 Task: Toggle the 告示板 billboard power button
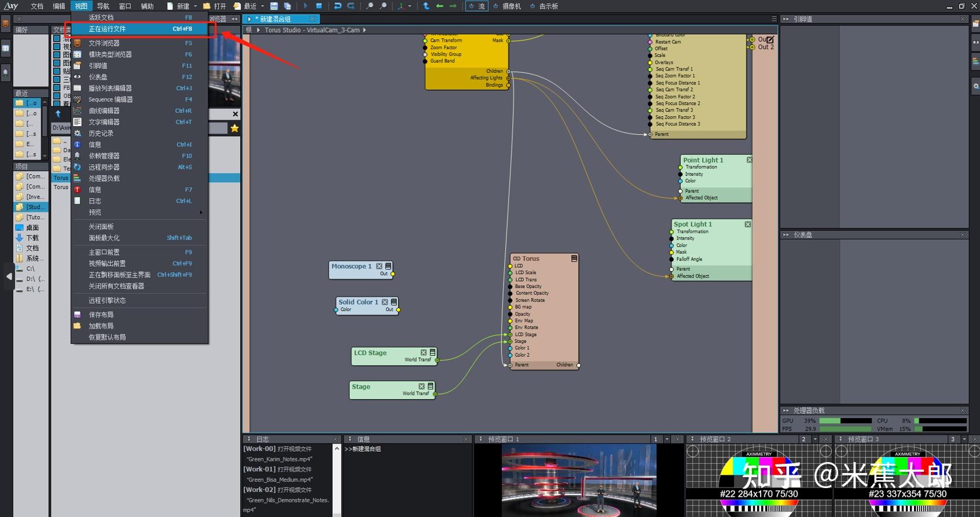pos(533,6)
